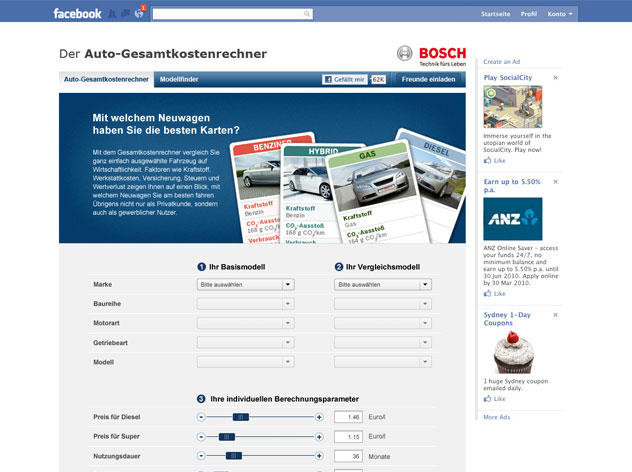Click the Bosch logo
Viewport: 632px width, 472px height.
pos(429,54)
